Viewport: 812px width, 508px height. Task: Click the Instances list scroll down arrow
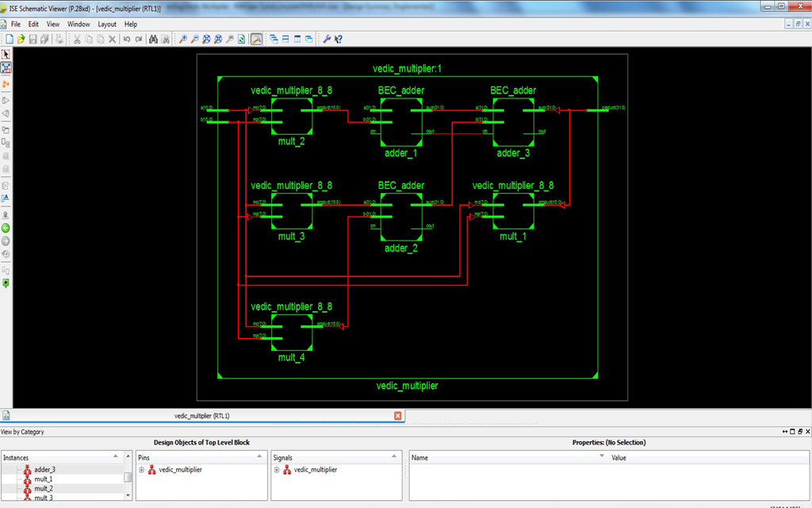128,495
